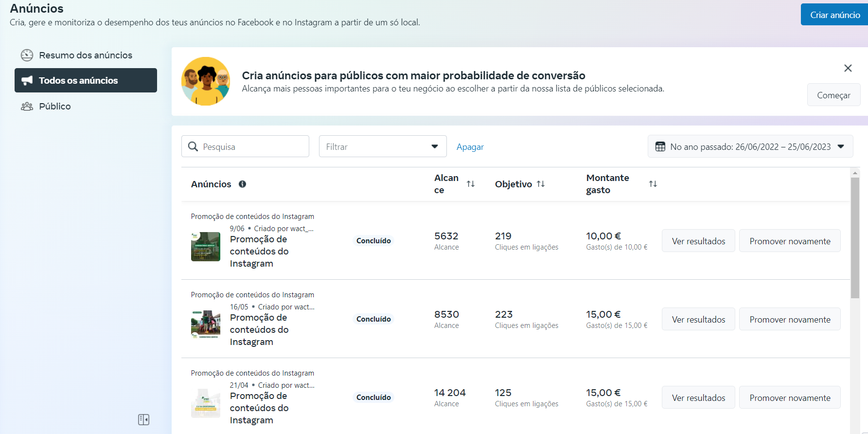Click the calendar icon in date range
The width and height of the screenshot is (868, 434).
coord(660,146)
